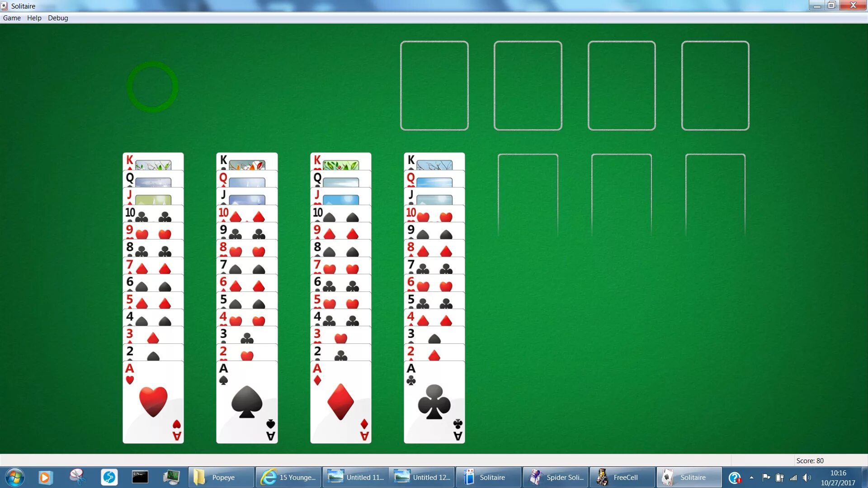The height and width of the screenshot is (488, 868).
Task: Click the third empty foundation slot
Action: [x=621, y=85]
